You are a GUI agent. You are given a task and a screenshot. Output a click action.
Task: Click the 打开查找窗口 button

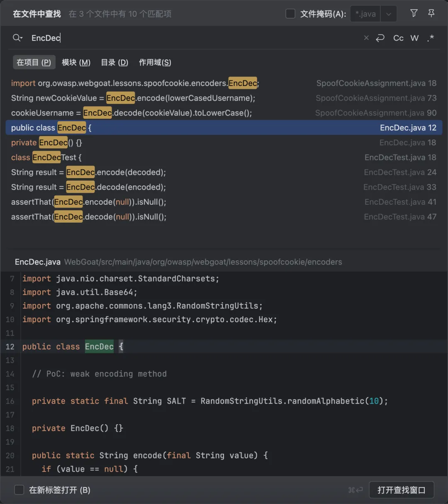[401, 490]
